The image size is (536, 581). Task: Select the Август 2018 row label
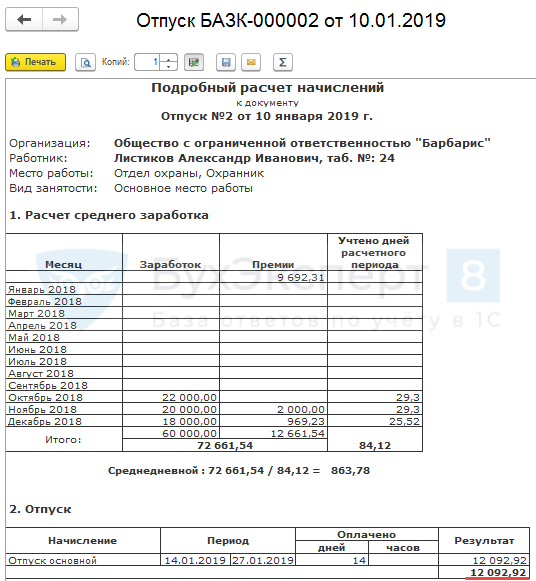[x=41, y=373]
